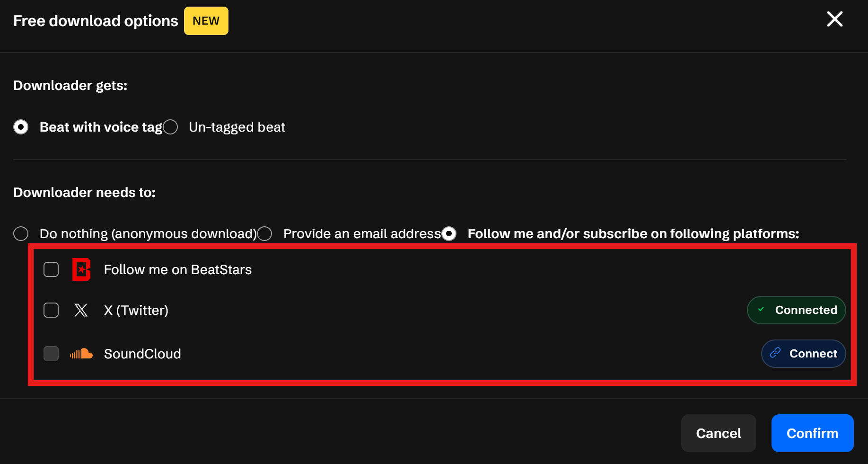Select Do nothing (anonymous download) option

click(21, 233)
